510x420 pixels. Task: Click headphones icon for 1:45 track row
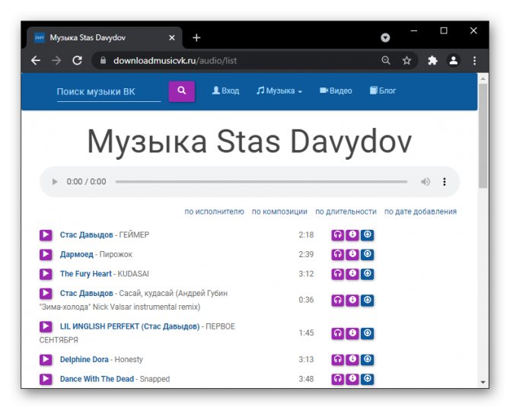(338, 333)
